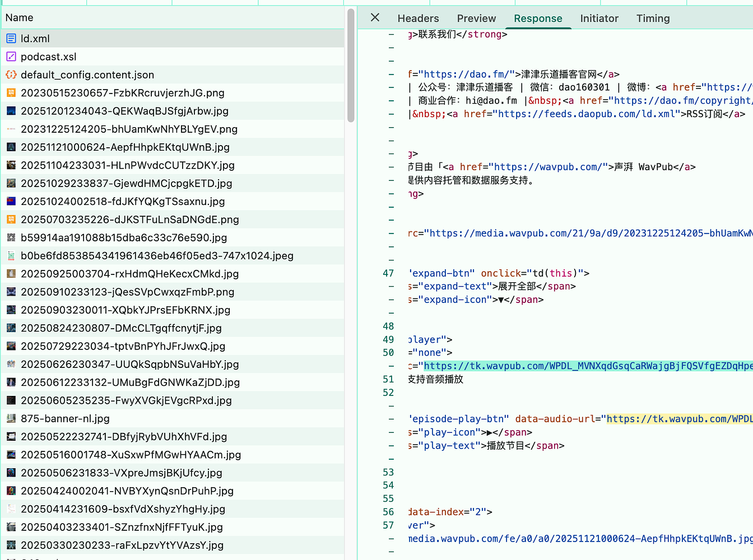
Task: Select request b59914aa191088b15dba6c33c76e590.jpg
Action: point(124,237)
